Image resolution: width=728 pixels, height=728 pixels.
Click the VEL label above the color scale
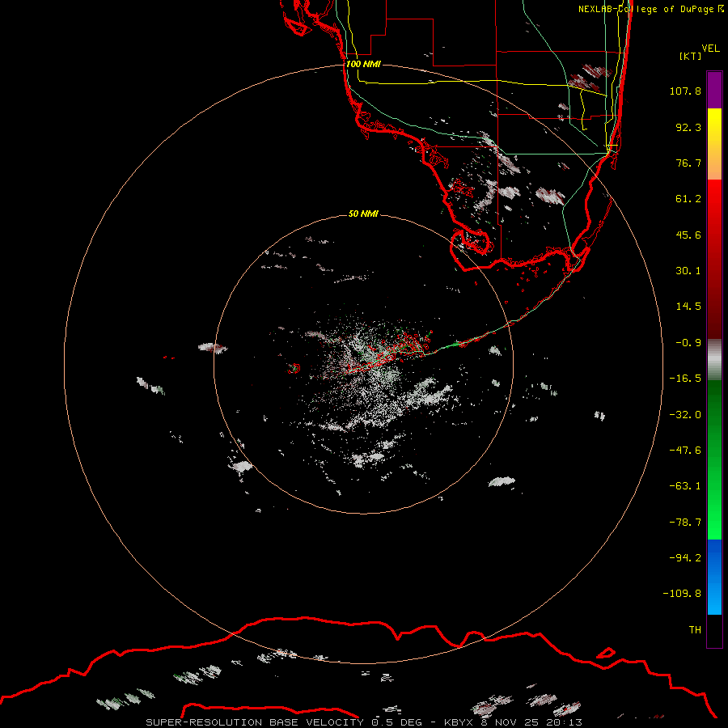[710, 49]
